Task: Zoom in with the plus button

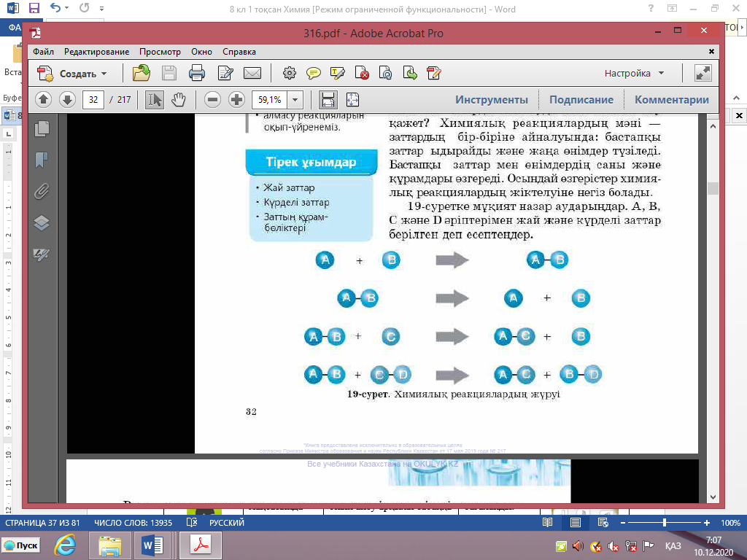Action: [236, 99]
